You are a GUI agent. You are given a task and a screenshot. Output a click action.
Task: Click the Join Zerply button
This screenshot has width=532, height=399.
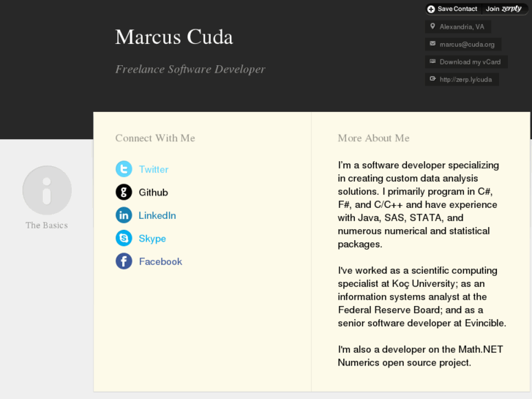click(503, 9)
